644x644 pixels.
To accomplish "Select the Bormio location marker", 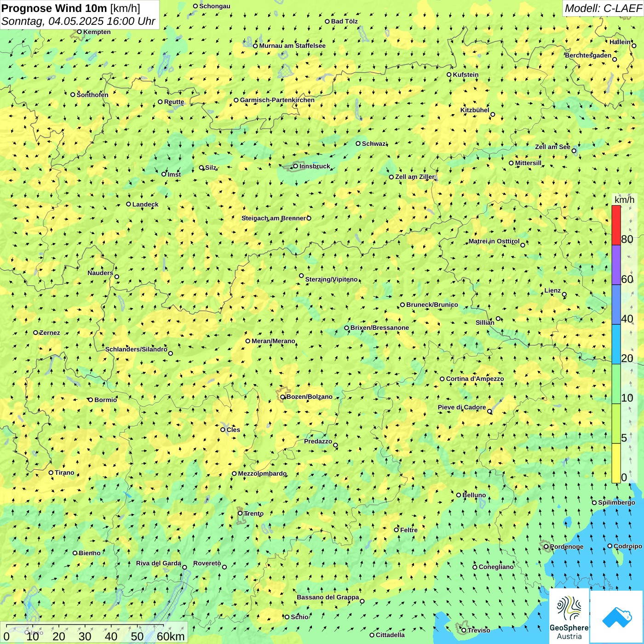I will coord(91,400).
